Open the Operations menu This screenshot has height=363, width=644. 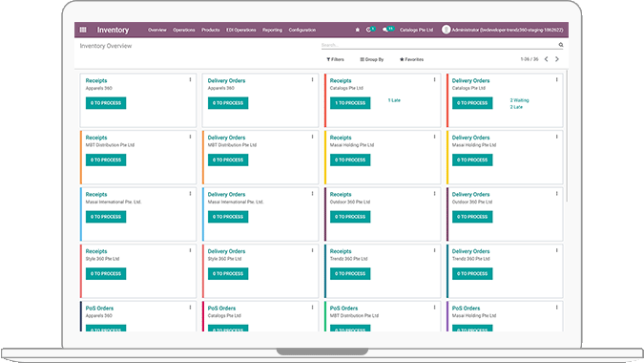(x=184, y=30)
